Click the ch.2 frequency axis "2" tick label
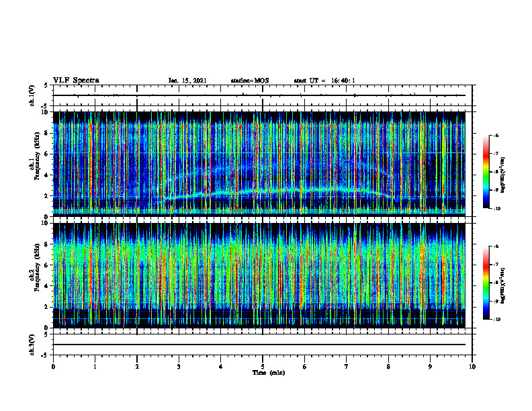 click(47, 307)
